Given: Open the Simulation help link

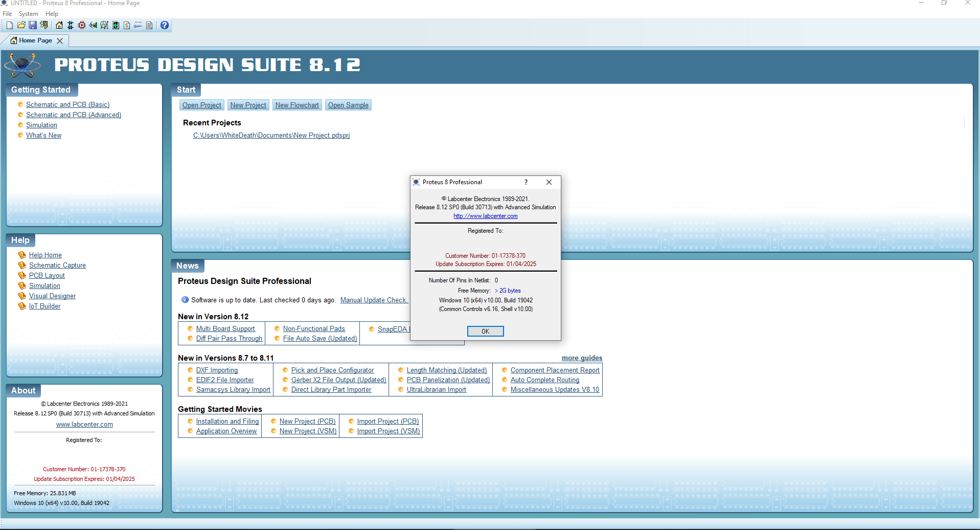Looking at the screenshot, I should click(x=44, y=285).
